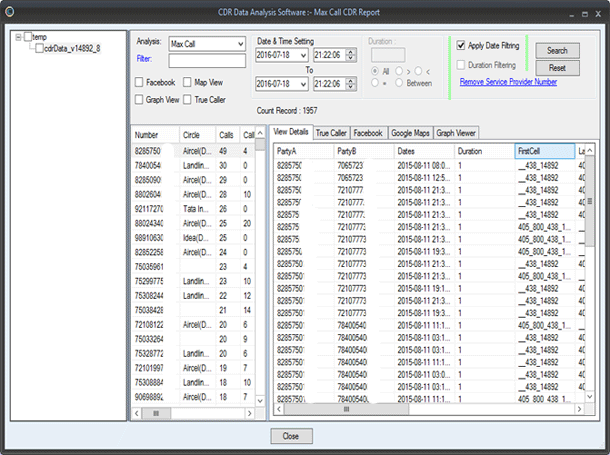Click the Filter text input field
The image size is (610, 455).
206,60
